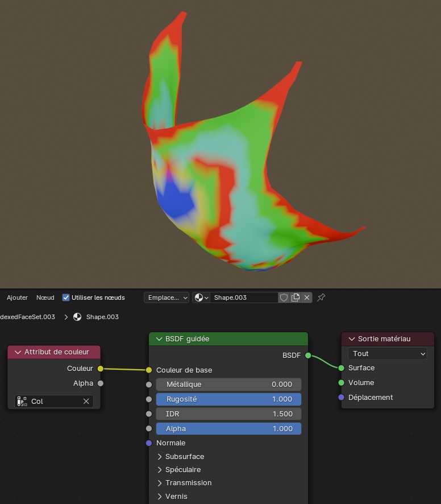Clear the Col attribute with X
The height and width of the screenshot is (504, 441).
tap(86, 402)
